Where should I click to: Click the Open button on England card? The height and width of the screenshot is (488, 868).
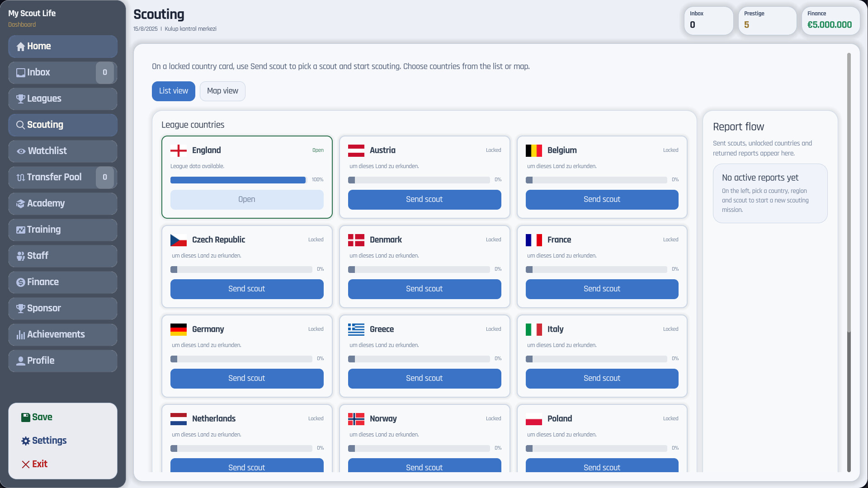point(247,200)
